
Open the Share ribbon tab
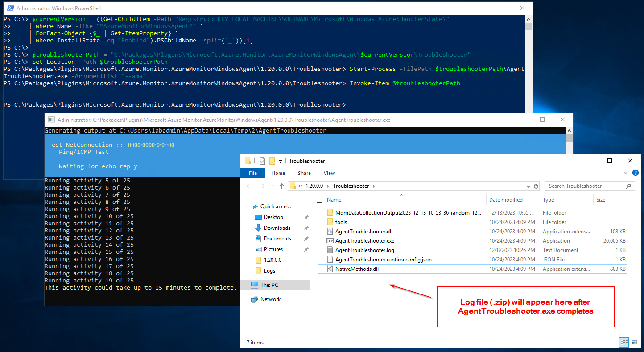(x=305, y=173)
